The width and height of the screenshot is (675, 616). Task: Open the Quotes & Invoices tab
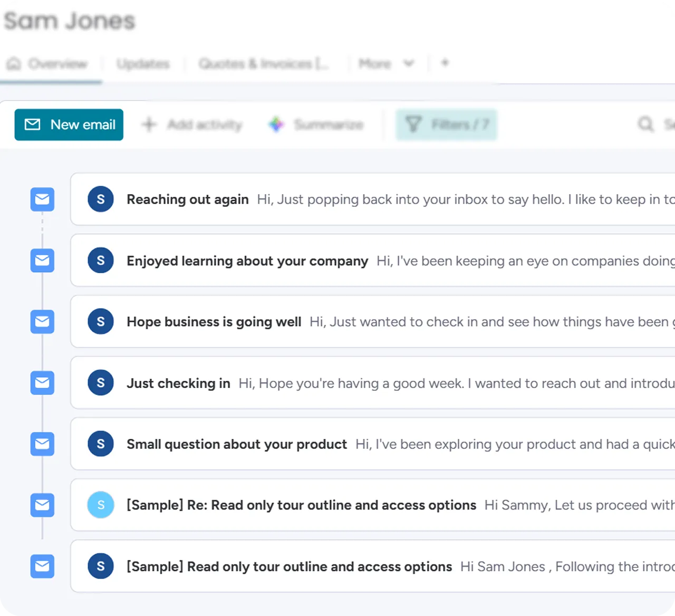264,64
